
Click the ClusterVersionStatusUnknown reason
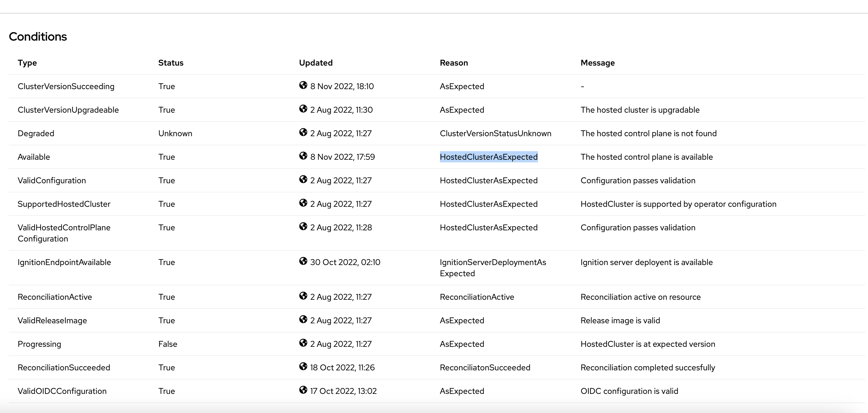(495, 134)
